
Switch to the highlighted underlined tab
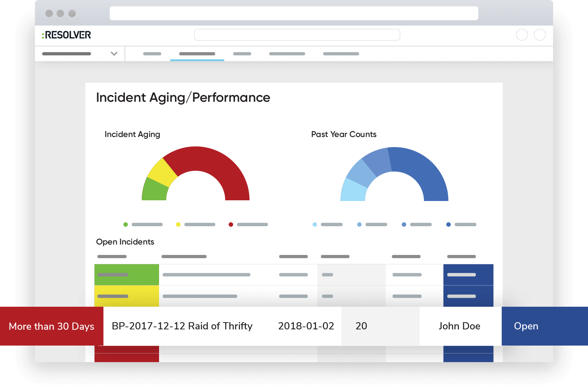tap(197, 54)
